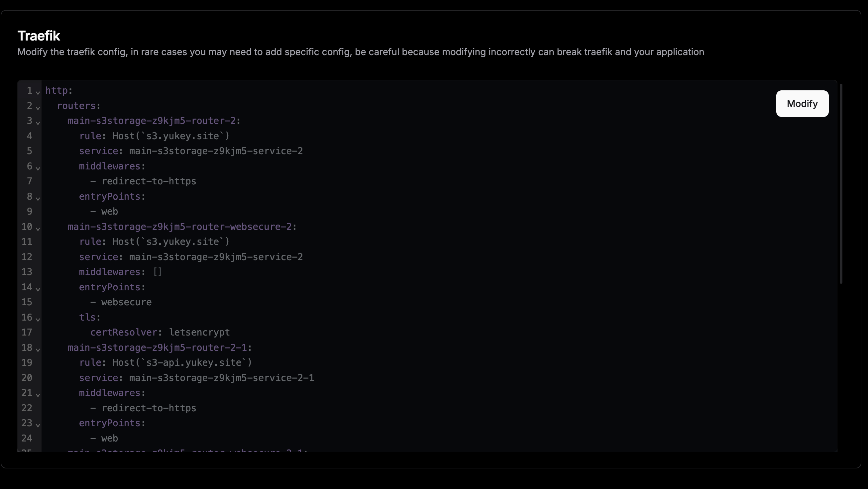Fold the entryPoints block on line 8
The height and width of the screenshot is (489, 868).
38,198
